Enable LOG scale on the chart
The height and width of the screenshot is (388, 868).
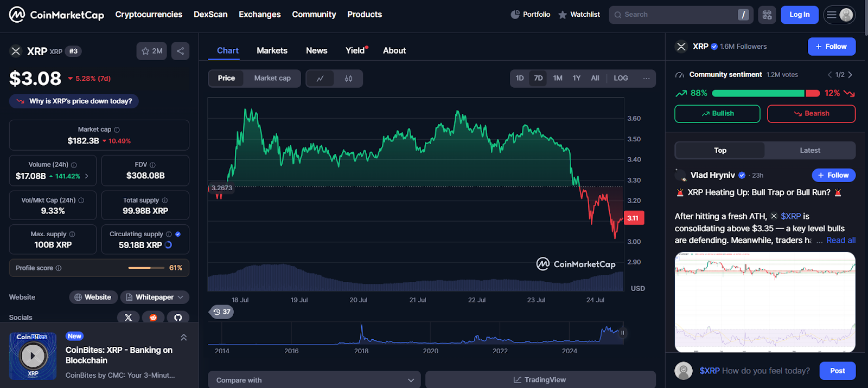(621, 79)
